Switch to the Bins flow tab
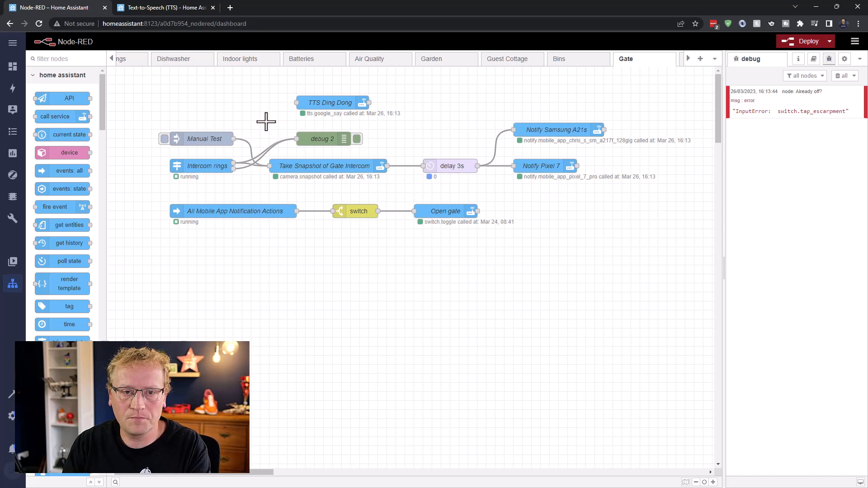The height and width of the screenshot is (488, 868). tap(559, 59)
